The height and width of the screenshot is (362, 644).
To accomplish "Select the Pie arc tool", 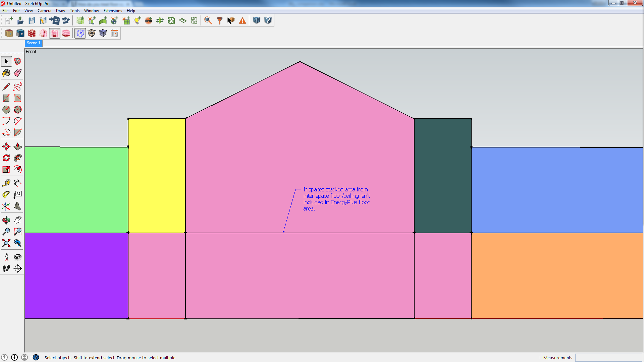I will tap(18, 132).
